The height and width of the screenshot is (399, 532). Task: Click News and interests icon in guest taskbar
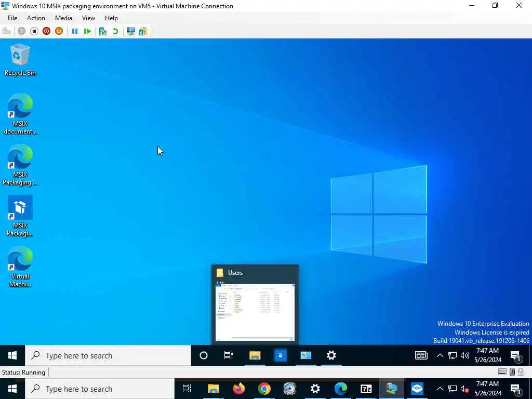pyautogui.click(x=421, y=355)
